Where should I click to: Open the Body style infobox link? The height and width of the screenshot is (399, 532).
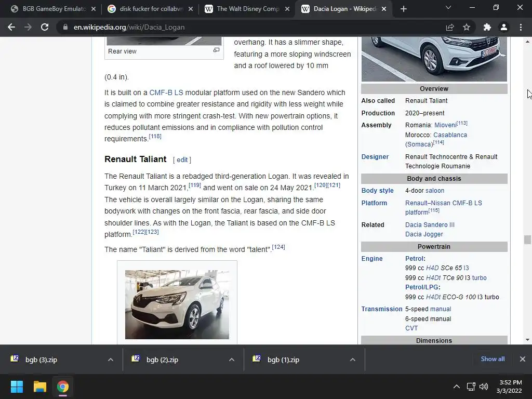click(x=377, y=191)
